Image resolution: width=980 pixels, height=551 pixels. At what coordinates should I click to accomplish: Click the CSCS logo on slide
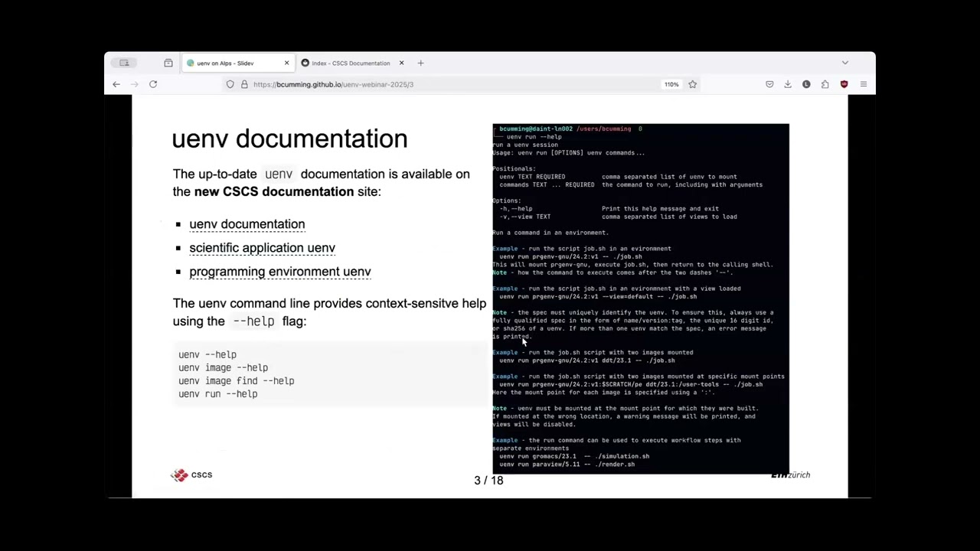click(x=191, y=474)
